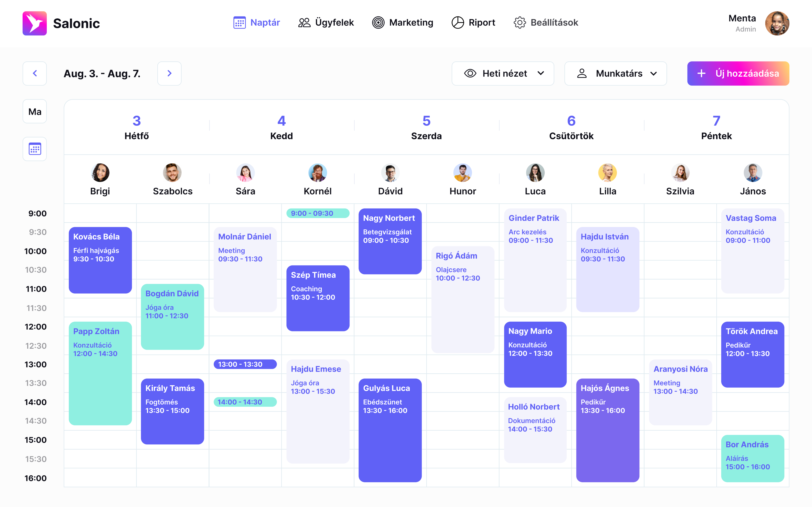This screenshot has height=507, width=812.
Task: Go to next week arrow
Action: click(169, 73)
